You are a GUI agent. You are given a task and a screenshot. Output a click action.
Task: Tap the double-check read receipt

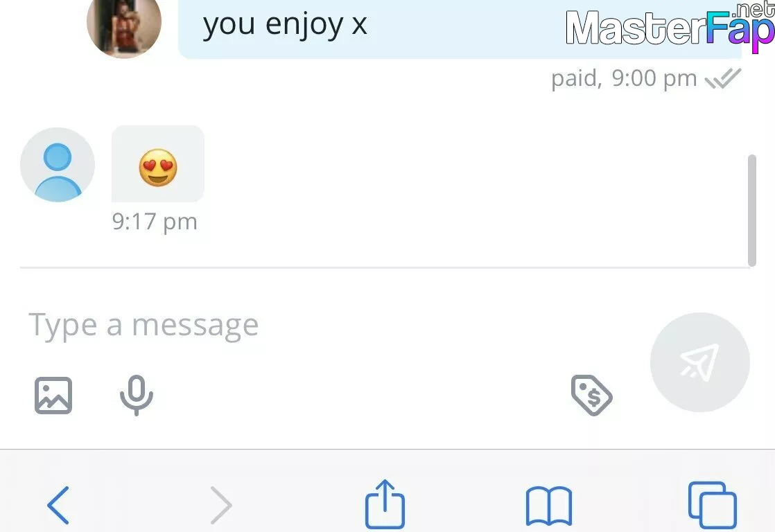pyautogui.click(x=722, y=78)
